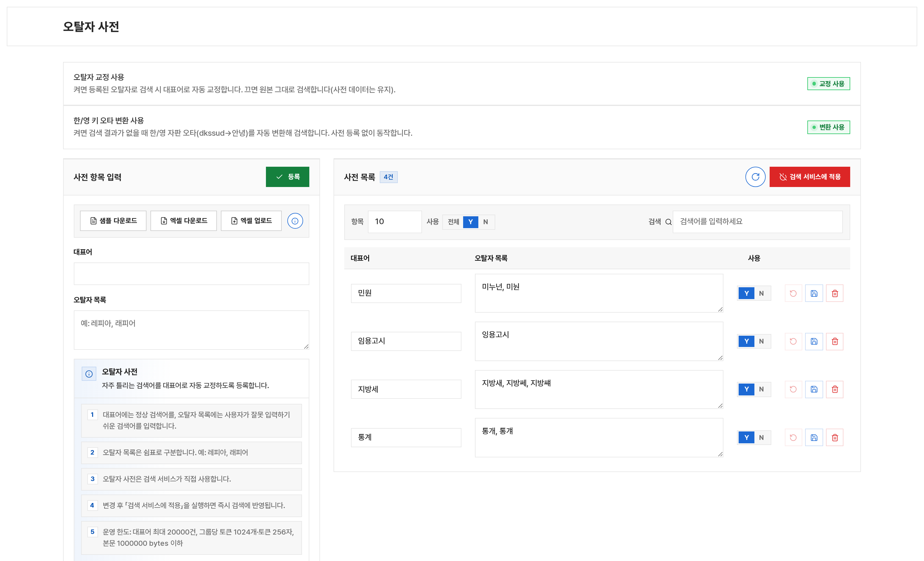The height and width of the screenshot is (561, 924).
Task: Save the 민원 row with disk icon
Action: click(x=814, y=293)
